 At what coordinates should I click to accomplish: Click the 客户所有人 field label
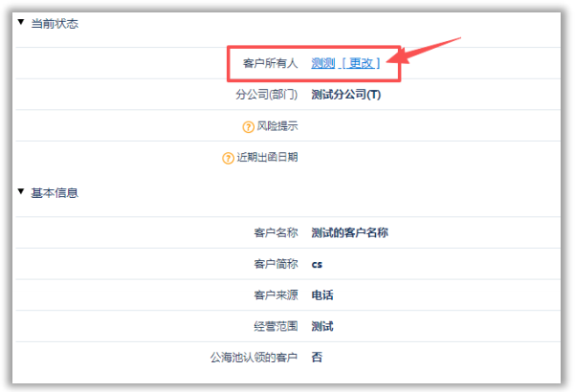click(x=271, y=63)
